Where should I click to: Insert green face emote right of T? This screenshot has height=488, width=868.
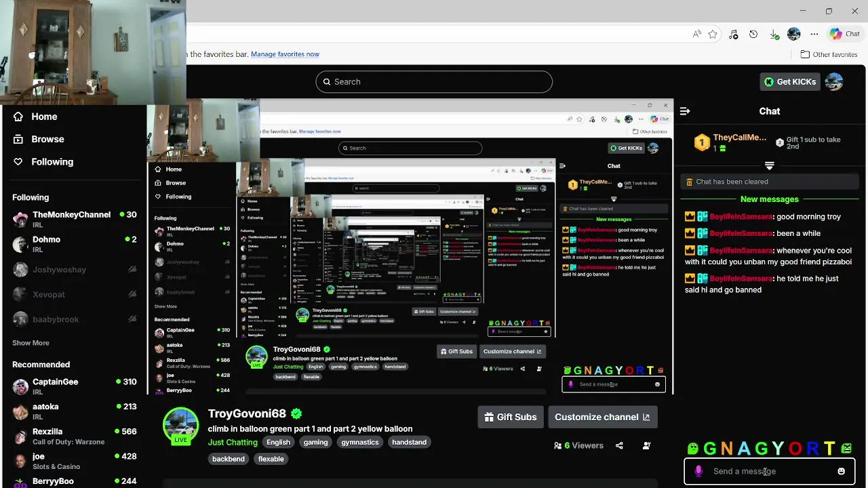(846, 448)
